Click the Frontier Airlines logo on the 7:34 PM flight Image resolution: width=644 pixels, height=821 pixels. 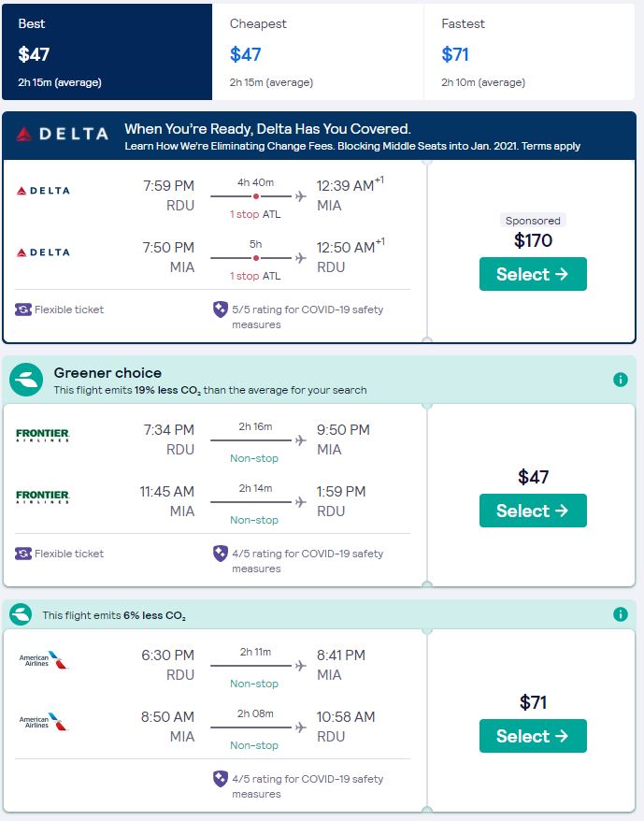(43, 435)
